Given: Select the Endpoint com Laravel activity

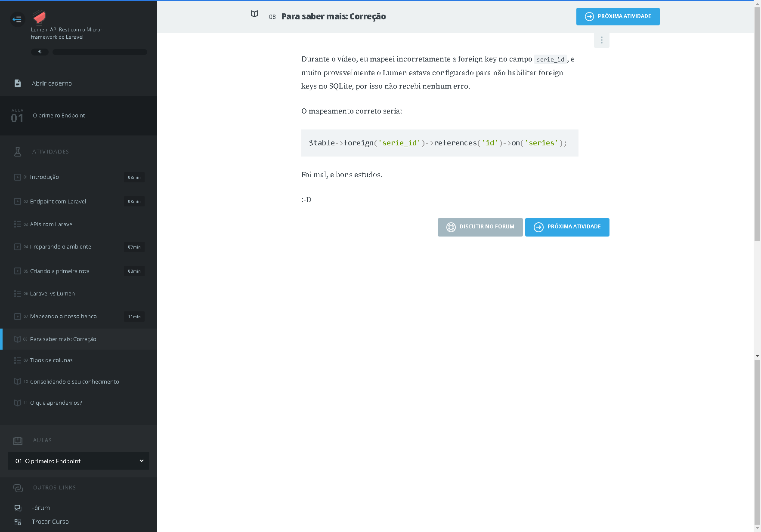Looking at the screenshot, I should coord(58,202).
